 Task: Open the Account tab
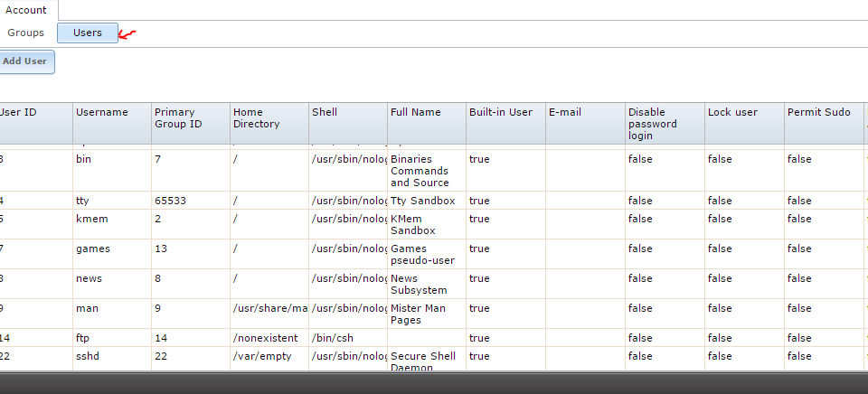[26, 10]
